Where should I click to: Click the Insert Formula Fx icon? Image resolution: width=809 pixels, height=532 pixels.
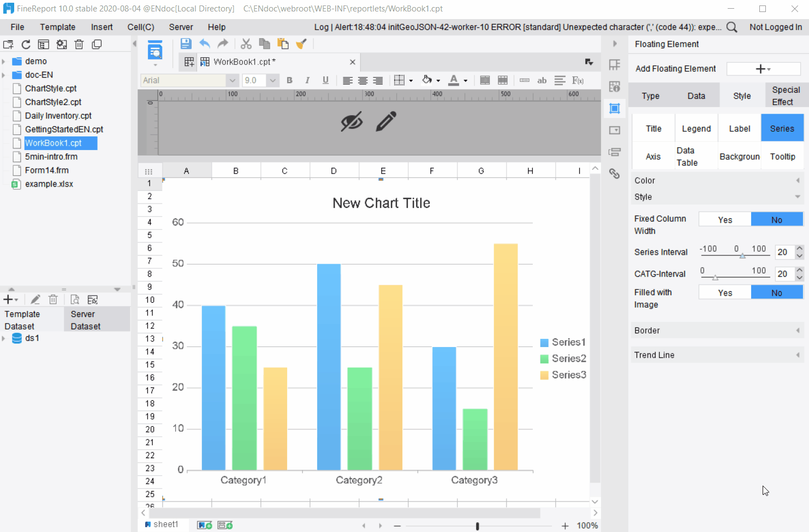pos(578,80)
